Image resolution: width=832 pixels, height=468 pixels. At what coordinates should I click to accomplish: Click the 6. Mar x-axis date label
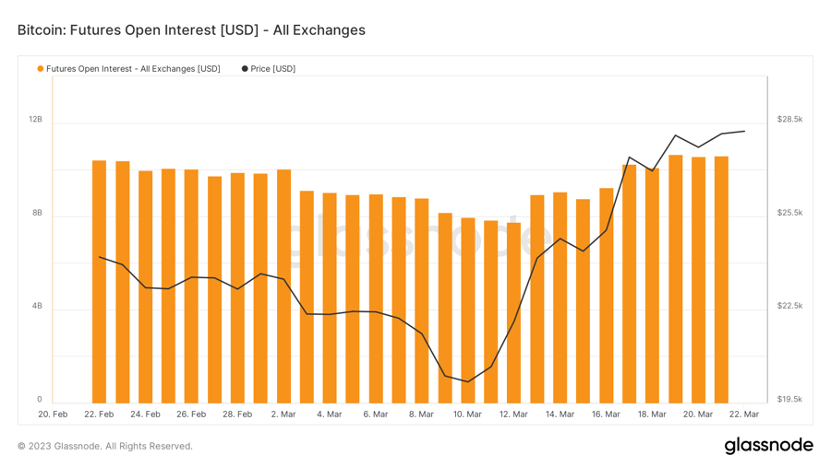pos(375,414)
